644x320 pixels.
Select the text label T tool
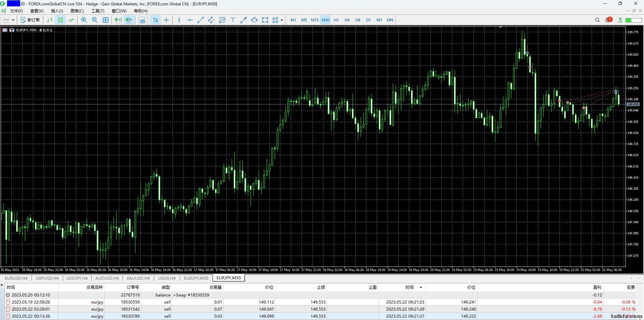coord(233,20)
